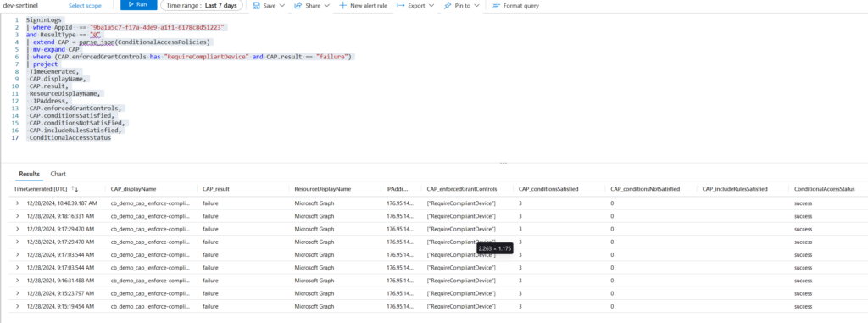Click the CAP_conditionsSatisfied column header
Screen dimensions: 868x323
coord(548,189)
